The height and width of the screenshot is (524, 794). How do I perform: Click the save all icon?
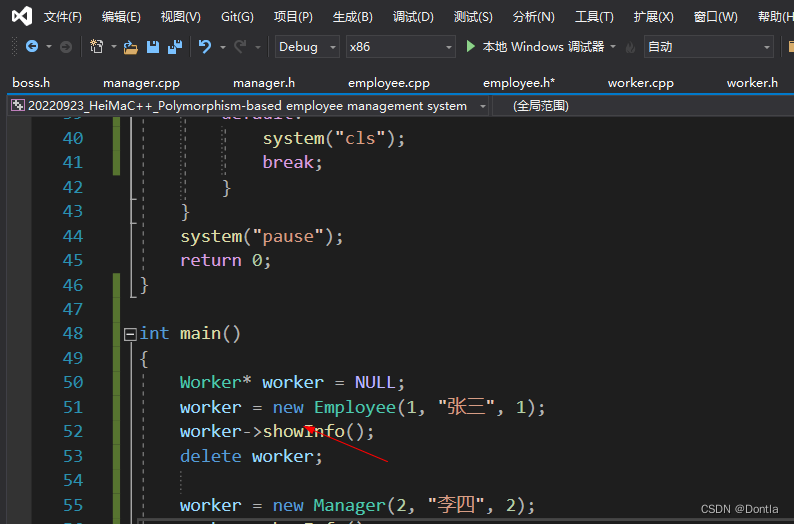[x=175, y=47]
